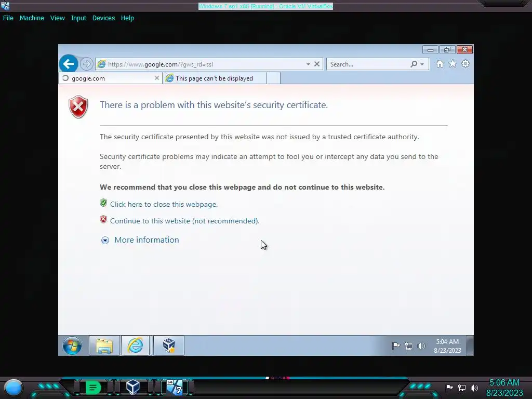The image size is (532, 399).
Task: Close Internet Explorer with the red X
Action: pos(464,50)
